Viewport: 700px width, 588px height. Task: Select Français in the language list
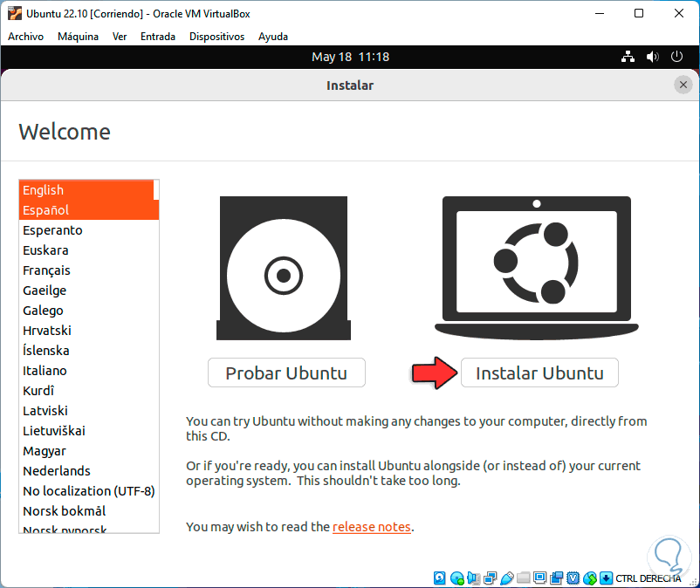(89, 270)
